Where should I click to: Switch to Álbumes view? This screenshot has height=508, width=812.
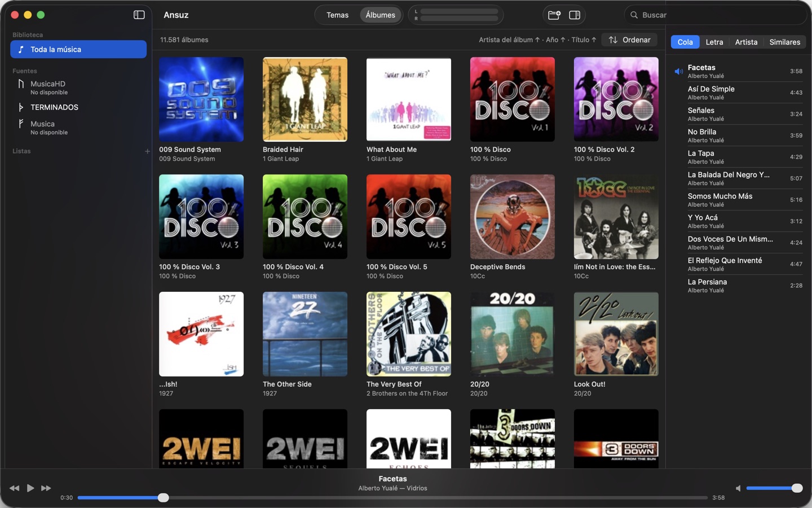pos(381,15)
